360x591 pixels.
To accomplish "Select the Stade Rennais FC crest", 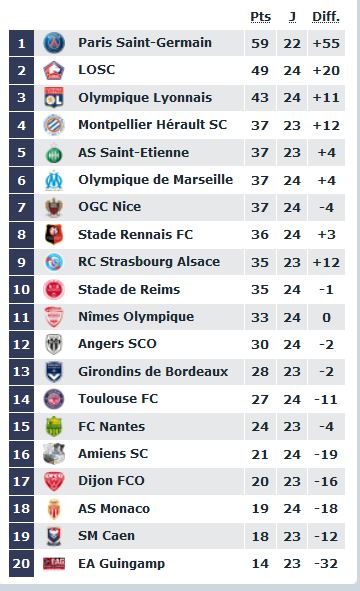I will click(54, 234).
